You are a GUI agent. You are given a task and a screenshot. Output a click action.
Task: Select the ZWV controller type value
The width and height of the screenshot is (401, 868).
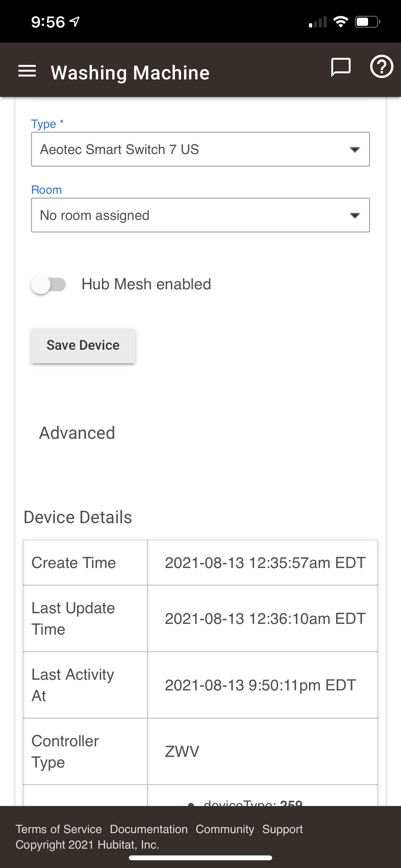tap(182, 751)
